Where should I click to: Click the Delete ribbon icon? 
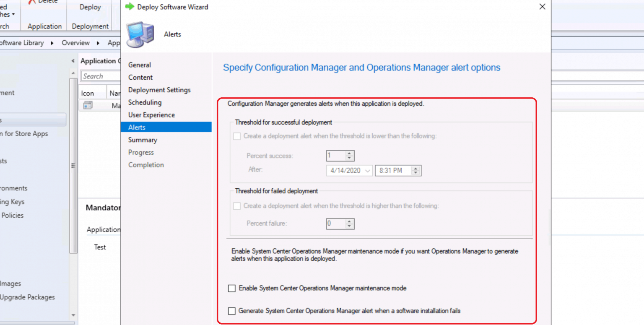32,2
